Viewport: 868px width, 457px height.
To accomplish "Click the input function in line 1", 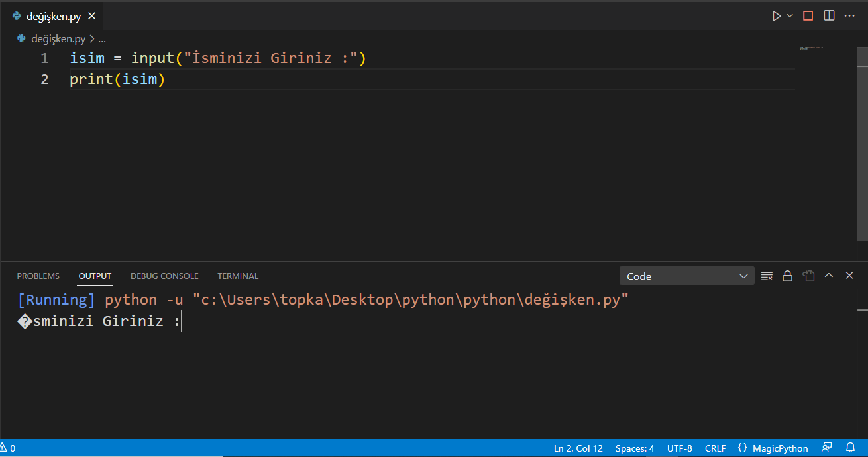I will 152,58.
